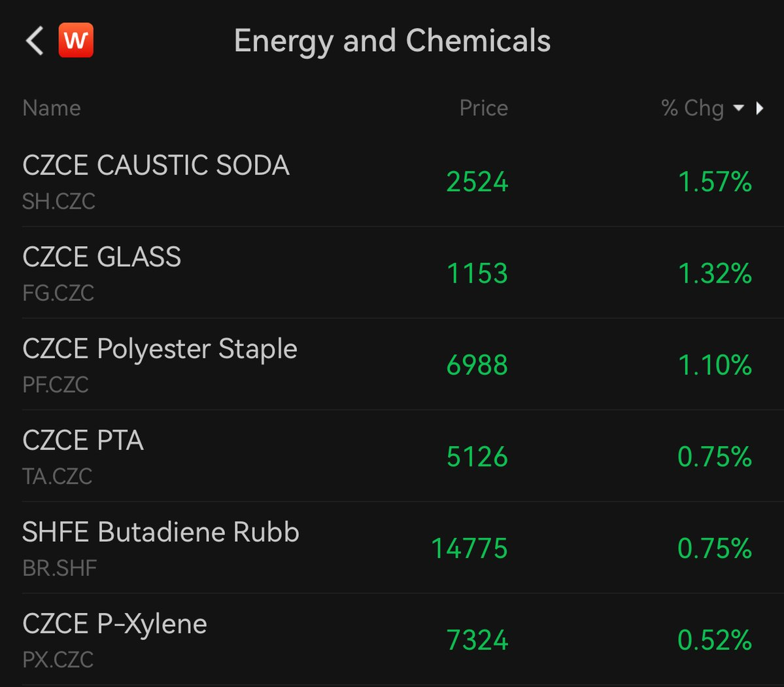The image size is (784, 687).
Task: Tap the back arrow icon
Action: 35,41
